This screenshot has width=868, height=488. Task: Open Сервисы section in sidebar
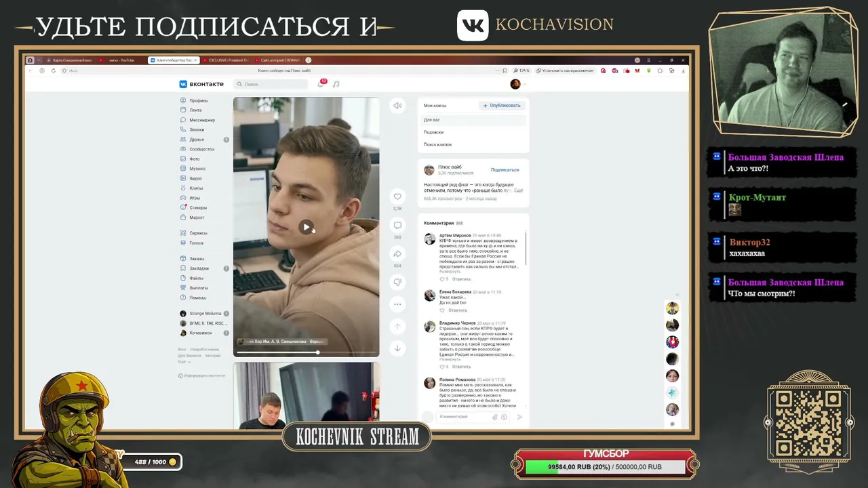(x=198, y=233)
